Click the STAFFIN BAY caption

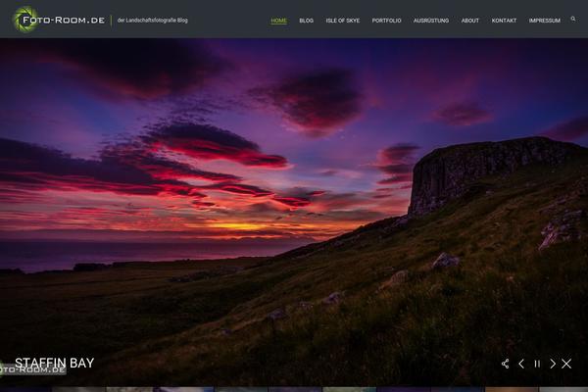tap(54, 363)
